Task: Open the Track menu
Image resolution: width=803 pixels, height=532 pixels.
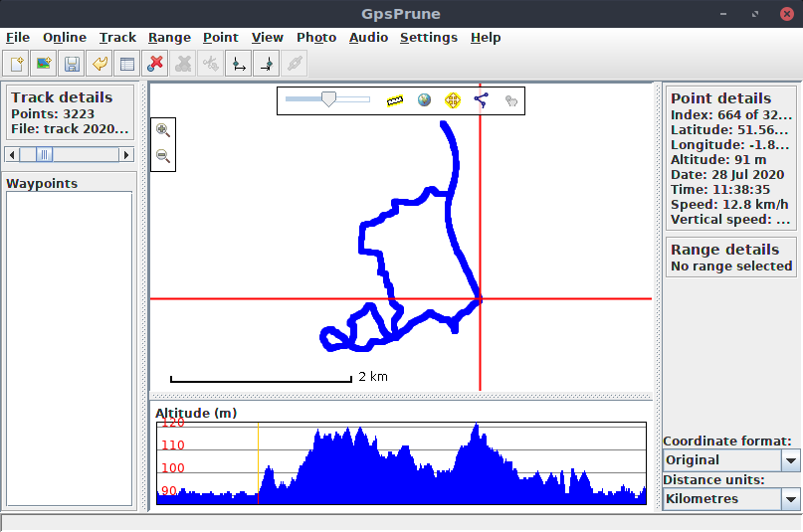Action: pos(117,38)
